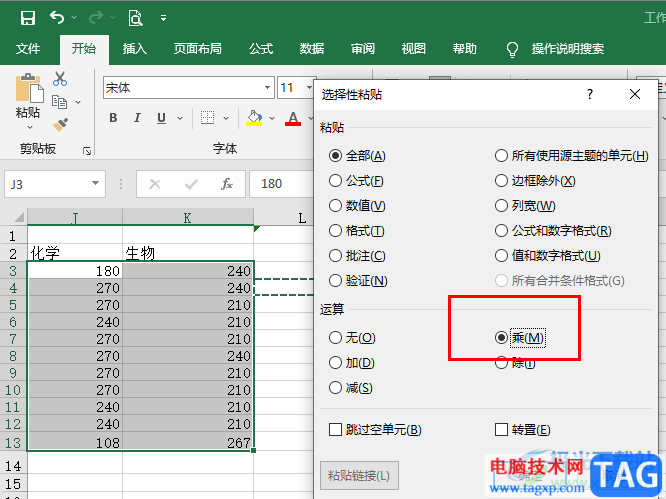The image size is (666, 499).
Task: Open the clipboard pane launcher icon
Action: coord(87,151)
